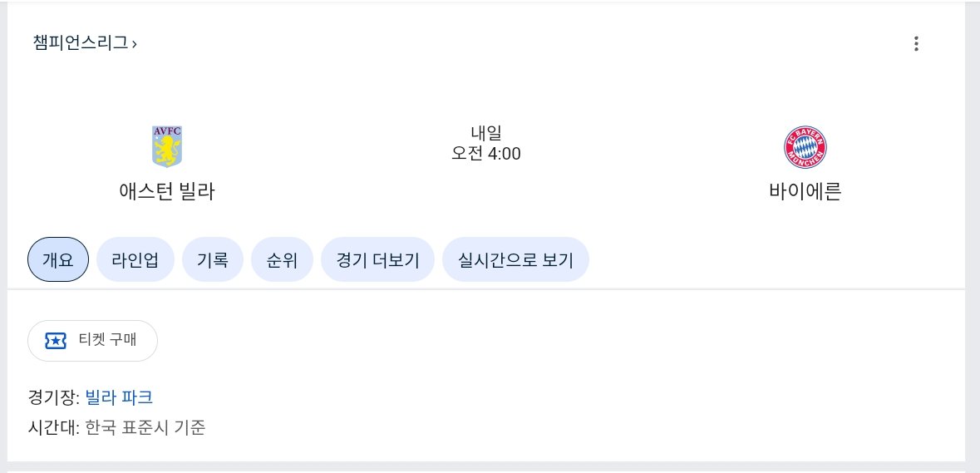Image resolution: width=980 pixels, height=473 pixels.
Task: Click the ticket icon beside 티켓 구매
Action: pyautogui.click(x=56, y=340)
